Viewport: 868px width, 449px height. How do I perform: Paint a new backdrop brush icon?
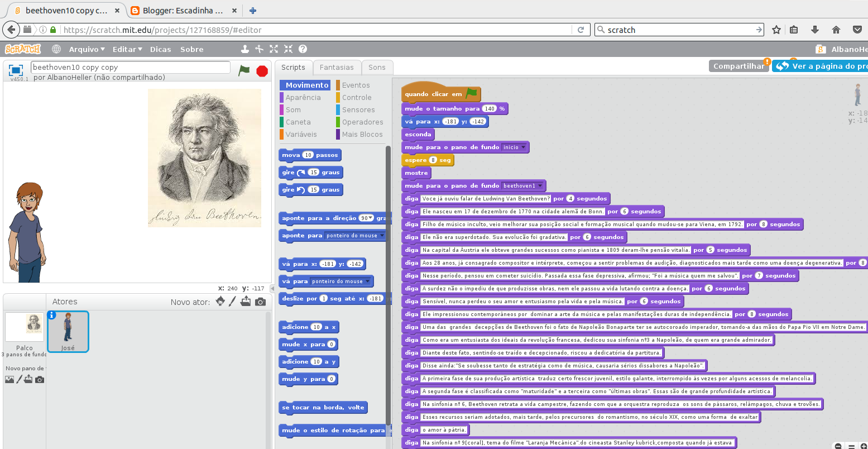[x=20, y=380]
